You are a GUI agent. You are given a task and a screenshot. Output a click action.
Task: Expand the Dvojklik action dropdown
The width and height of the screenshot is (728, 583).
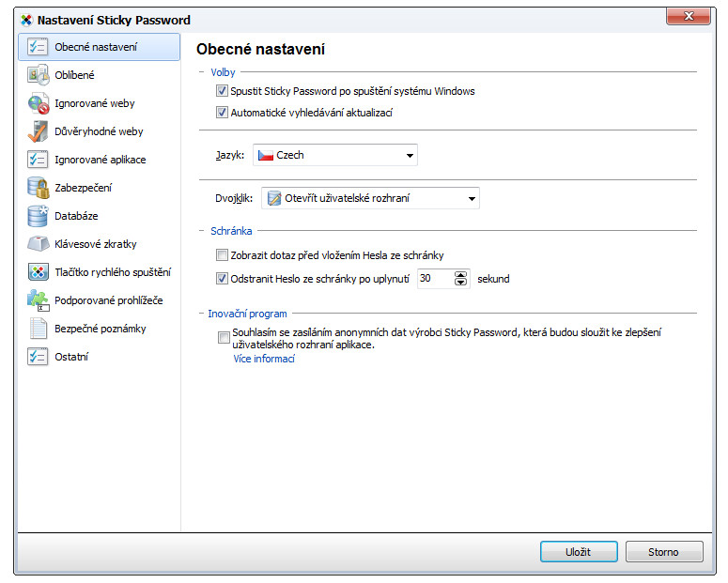[x=370, y=198]
